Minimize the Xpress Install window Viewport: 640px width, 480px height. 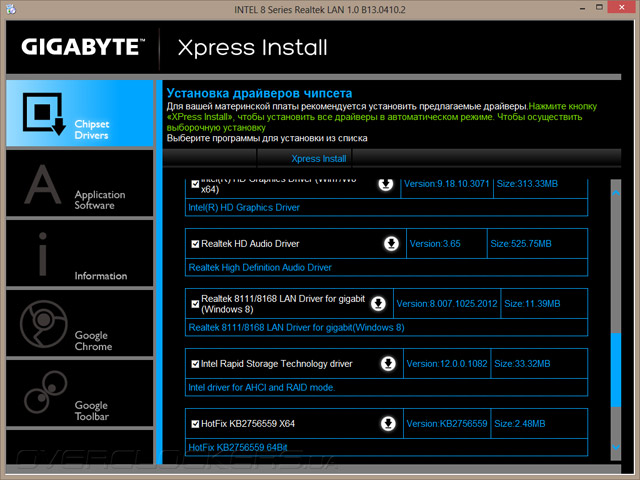click(x=582, y=8)
